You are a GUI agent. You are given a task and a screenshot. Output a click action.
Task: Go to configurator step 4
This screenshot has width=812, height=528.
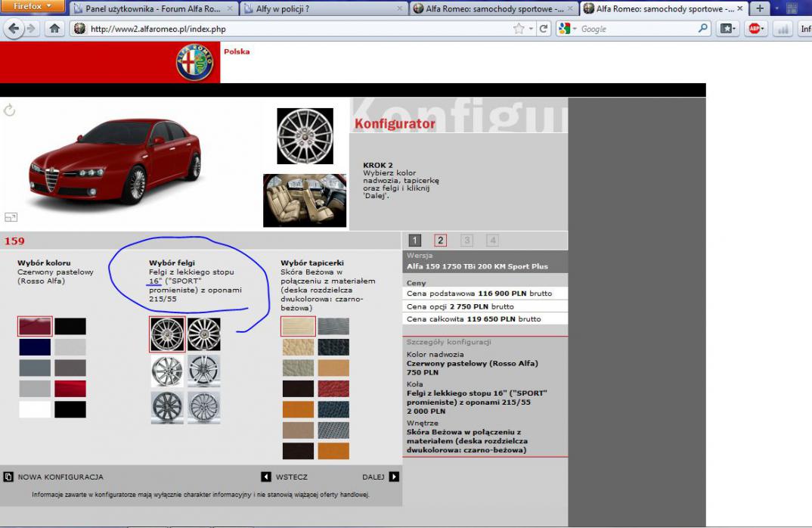(492, 241)
